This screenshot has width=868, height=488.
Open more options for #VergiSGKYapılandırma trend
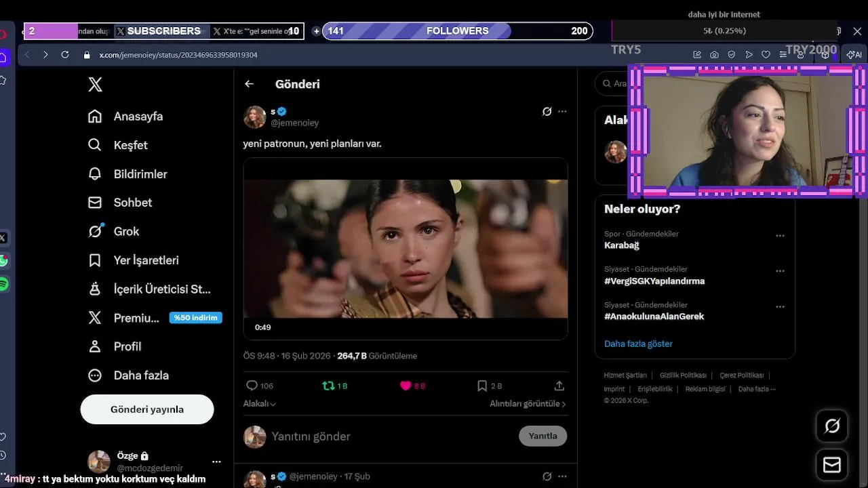(780, 271)
